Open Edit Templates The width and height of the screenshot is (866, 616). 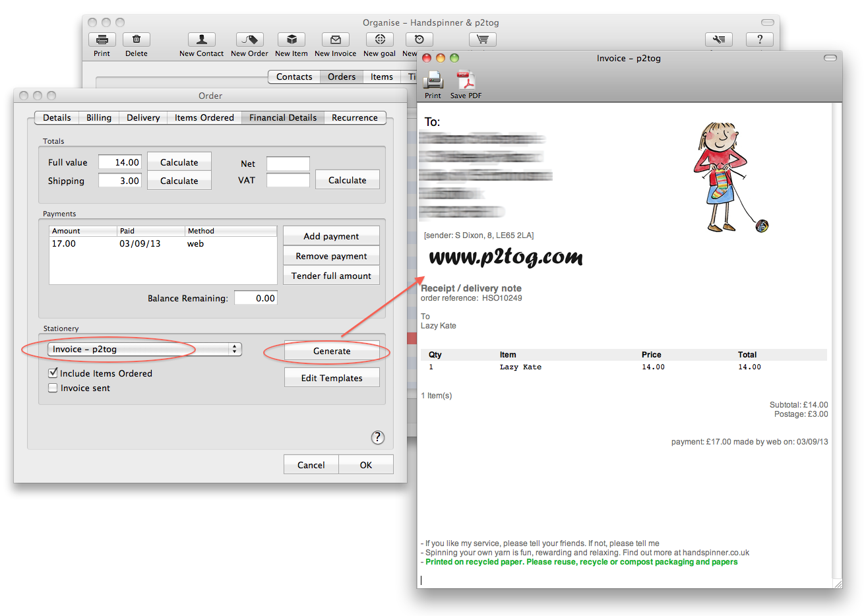tap(332, 377)
